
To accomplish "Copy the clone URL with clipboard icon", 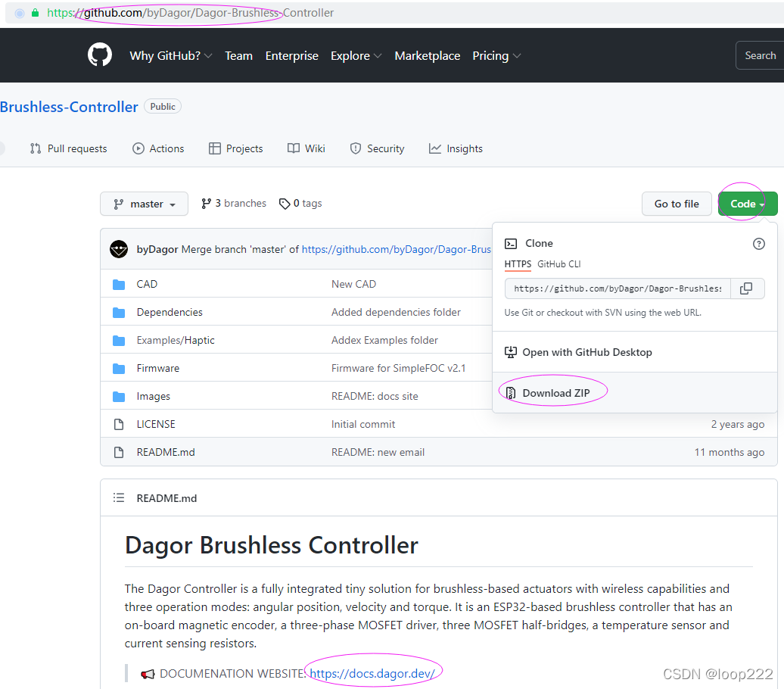I will click(746, 288).
